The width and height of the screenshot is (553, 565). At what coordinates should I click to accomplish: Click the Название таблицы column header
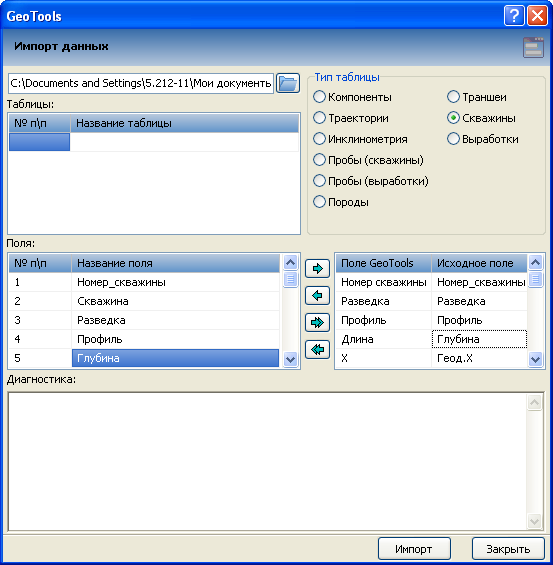point(184,123)
